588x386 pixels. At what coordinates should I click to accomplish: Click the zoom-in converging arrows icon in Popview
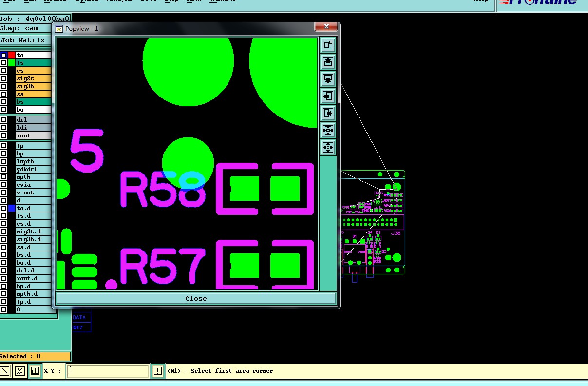pyautogui.click(x=328, y=130)
